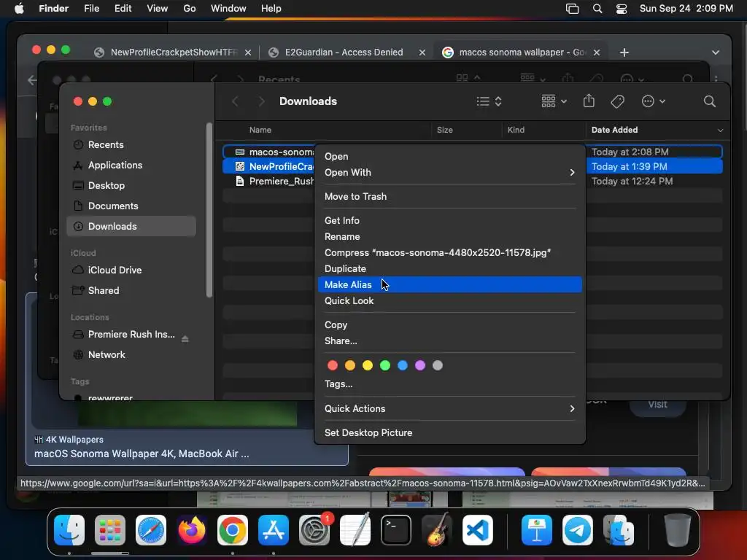Open the App Store Dock icon
The image size is (747, 560).
(x=274, y=530)
